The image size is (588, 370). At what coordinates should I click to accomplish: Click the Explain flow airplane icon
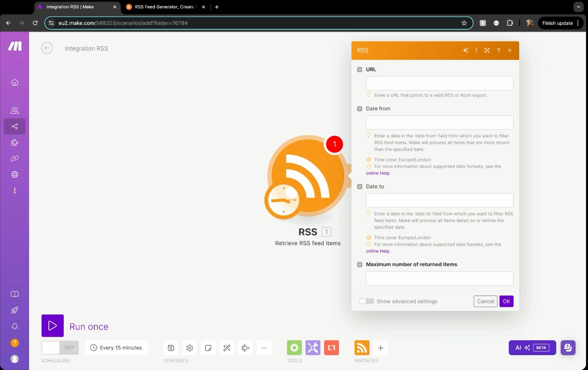coord(245,348)
